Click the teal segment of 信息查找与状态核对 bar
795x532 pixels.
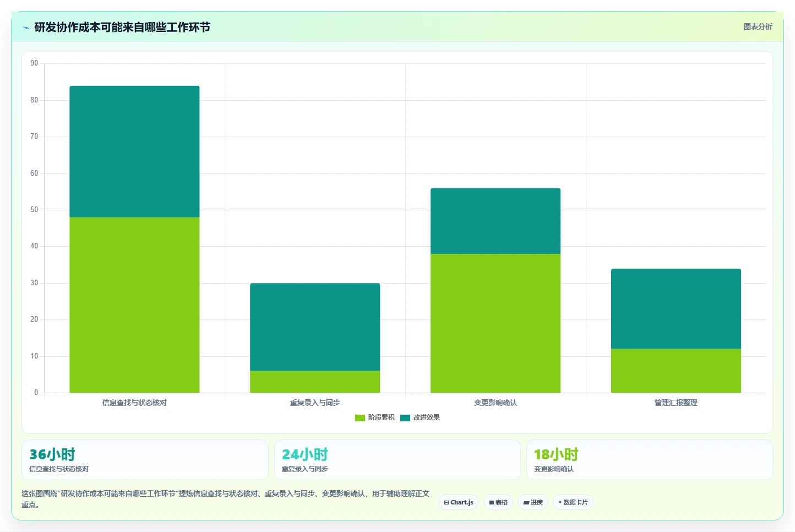coord(134,151)
